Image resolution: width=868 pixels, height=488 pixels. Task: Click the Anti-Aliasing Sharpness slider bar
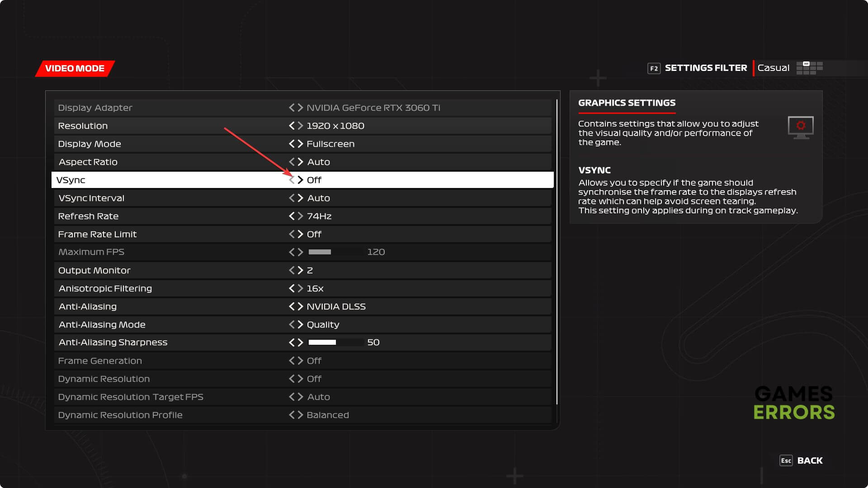point(336,343)
